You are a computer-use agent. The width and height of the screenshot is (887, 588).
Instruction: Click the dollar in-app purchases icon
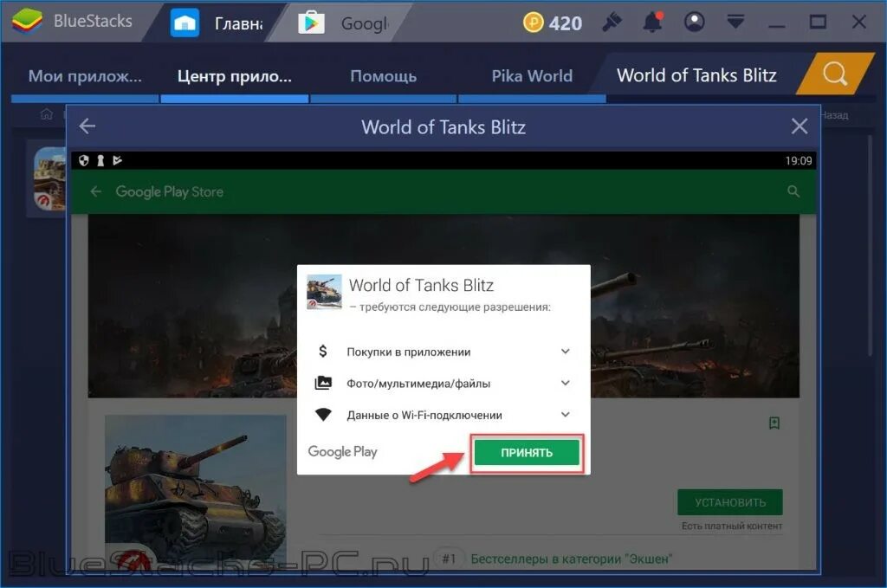pyautogui.click(x=323, y=351)
